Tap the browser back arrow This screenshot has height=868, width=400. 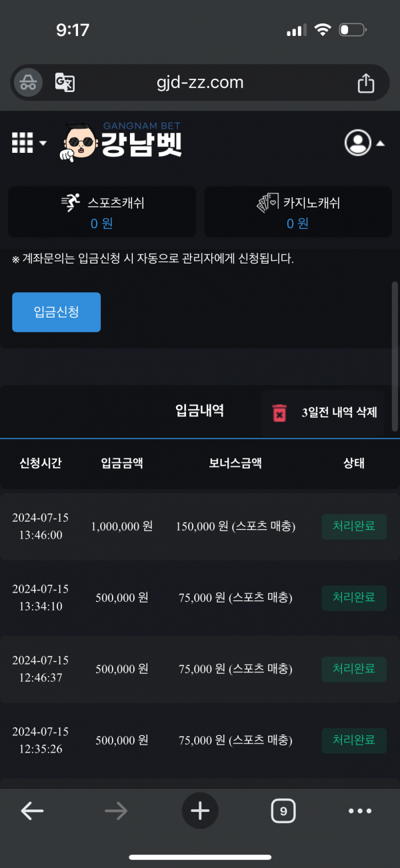(x=32, y=811)
